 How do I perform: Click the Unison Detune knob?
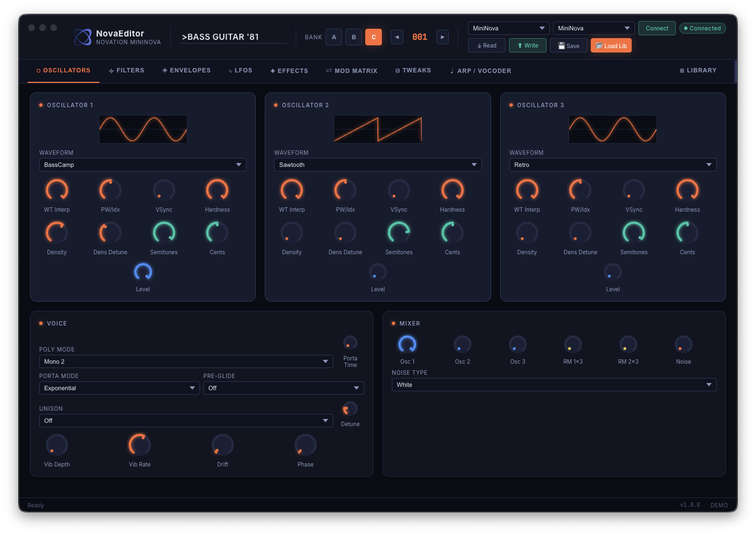[x=350, y=409]
